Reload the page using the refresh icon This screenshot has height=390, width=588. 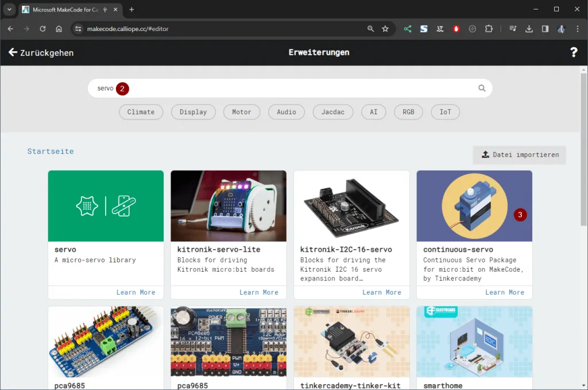pyautogui.click(x=42, y=29)
